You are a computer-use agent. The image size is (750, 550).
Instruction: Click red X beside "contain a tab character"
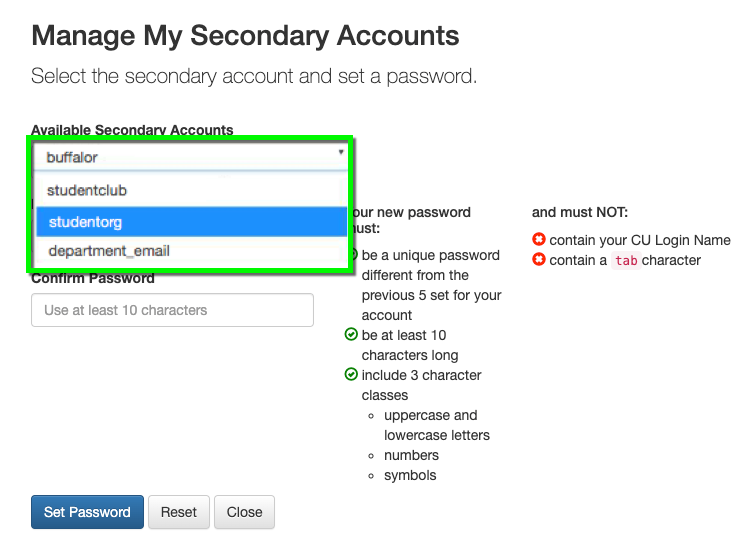539,260
